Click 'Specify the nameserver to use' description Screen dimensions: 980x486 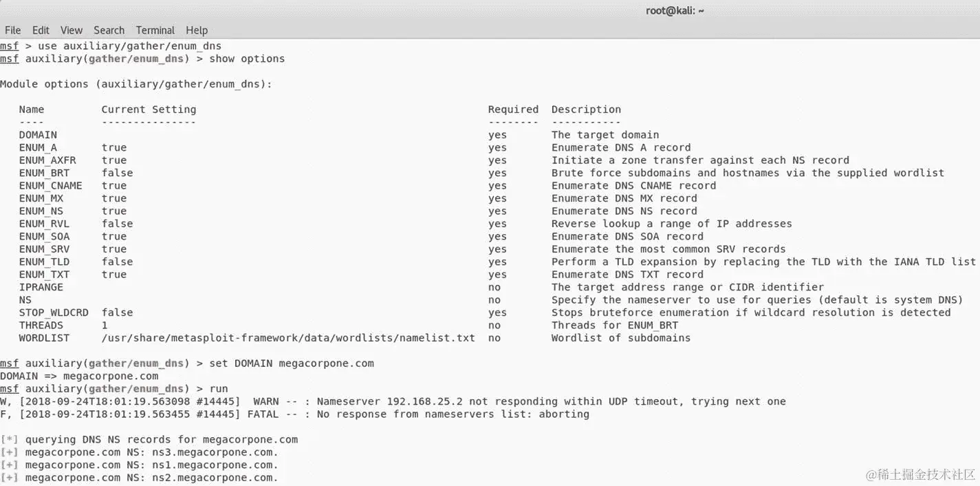click(757, 300)
